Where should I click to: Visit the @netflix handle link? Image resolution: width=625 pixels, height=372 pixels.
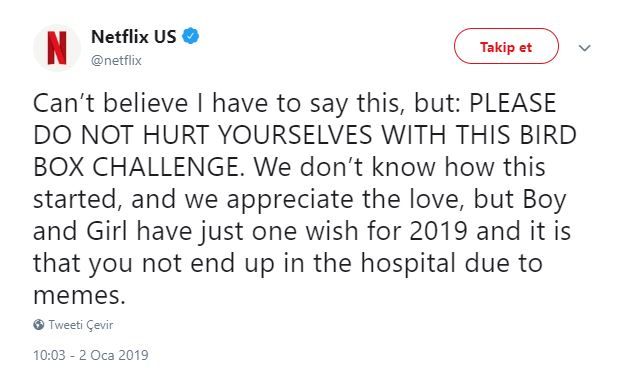pyautogui.click(x=116, y=61)
